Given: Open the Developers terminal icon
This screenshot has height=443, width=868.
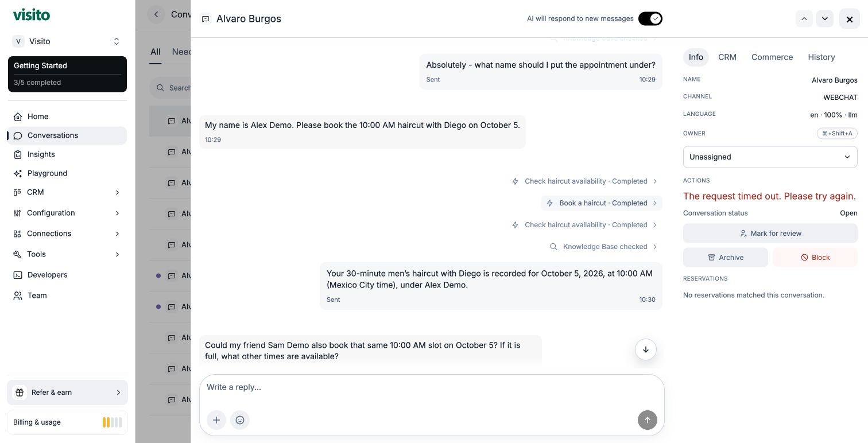Looking at the screenshot, I should pyautogui.click(x=18, y=275).
